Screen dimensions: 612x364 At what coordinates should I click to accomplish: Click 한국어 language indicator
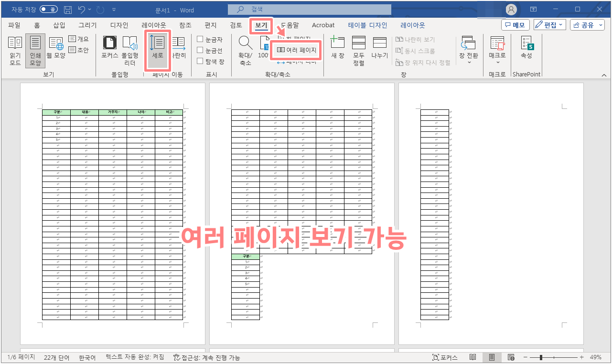click(87, 357)
